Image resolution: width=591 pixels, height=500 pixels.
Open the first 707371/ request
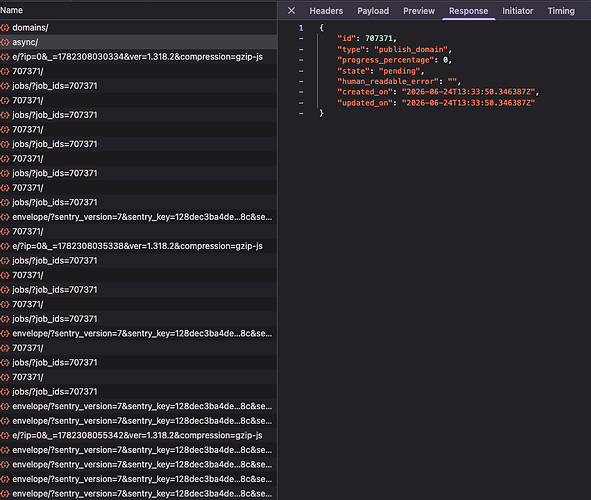coord(138,71)
